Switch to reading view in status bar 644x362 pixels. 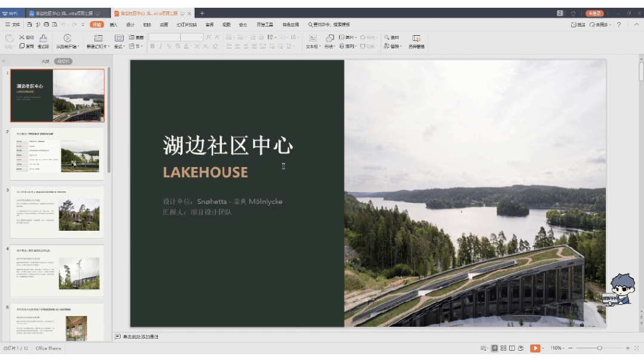point(511,348)
